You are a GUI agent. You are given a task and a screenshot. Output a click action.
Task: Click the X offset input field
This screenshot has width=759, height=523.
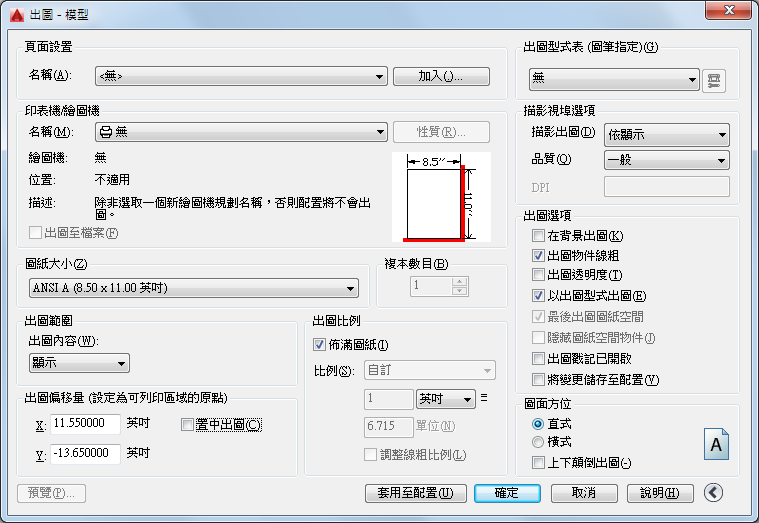(85, 424)
